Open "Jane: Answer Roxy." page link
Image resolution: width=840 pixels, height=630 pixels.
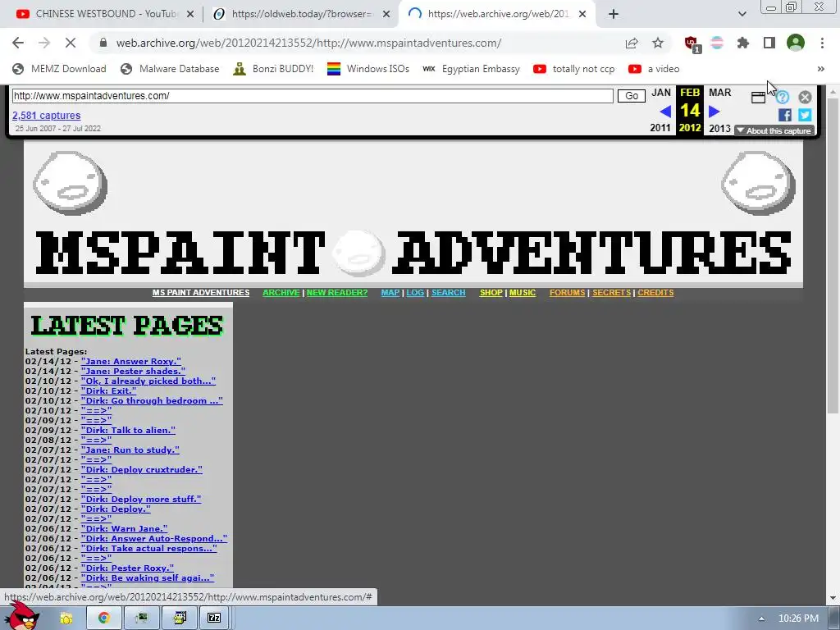[x=131, y=362]
